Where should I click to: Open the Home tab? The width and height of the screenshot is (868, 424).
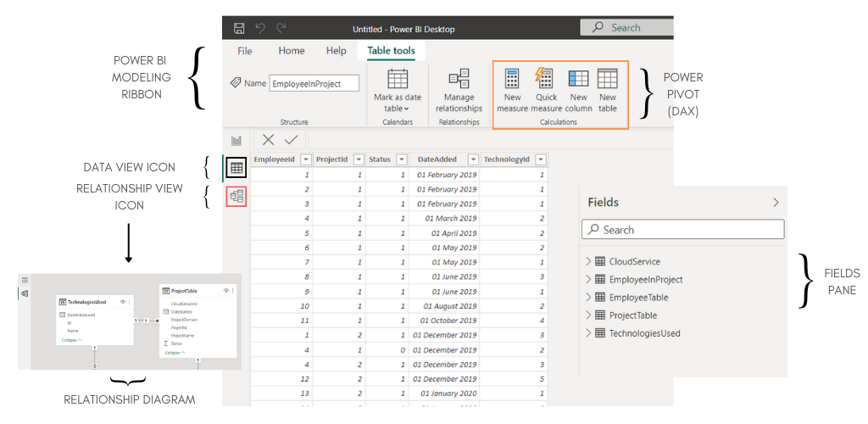pos(292,50)
